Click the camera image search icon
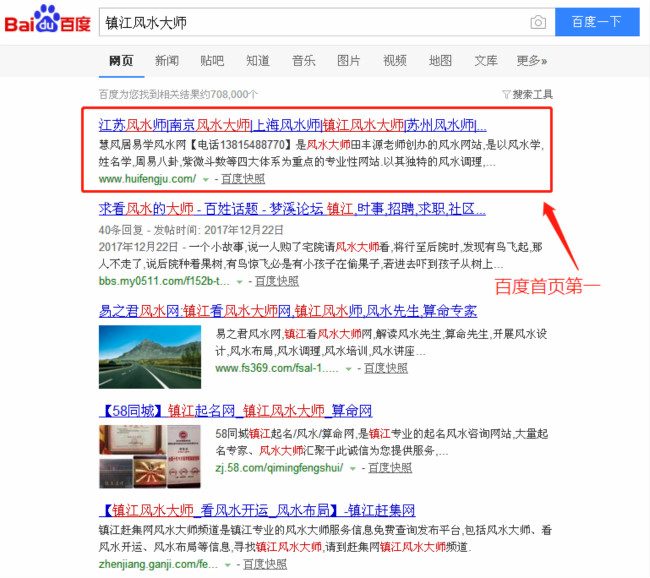The width and height of the screenshot is (650, 578). tap(538, 22)
